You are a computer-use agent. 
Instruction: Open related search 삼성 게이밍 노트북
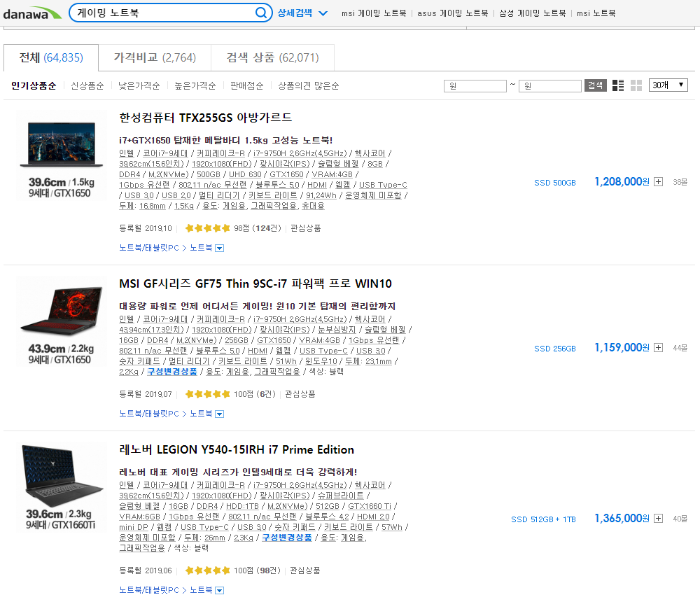pyautogui.click(x=533, y=13)
